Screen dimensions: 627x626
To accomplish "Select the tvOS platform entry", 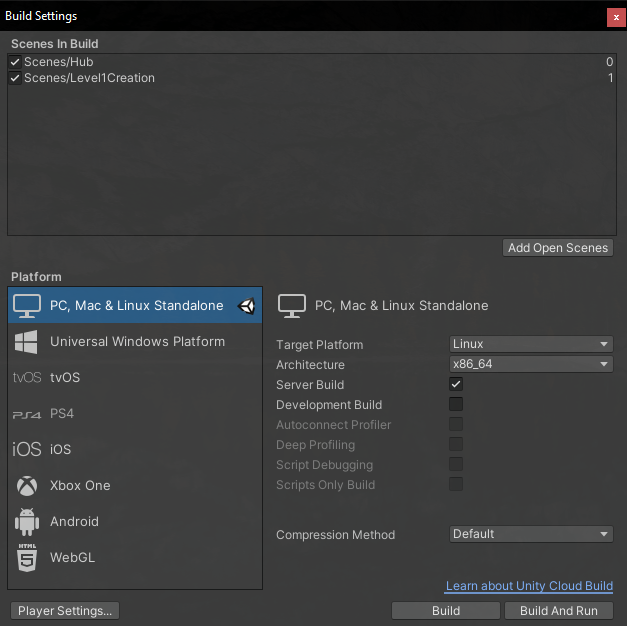I will [x=135, y=377].
